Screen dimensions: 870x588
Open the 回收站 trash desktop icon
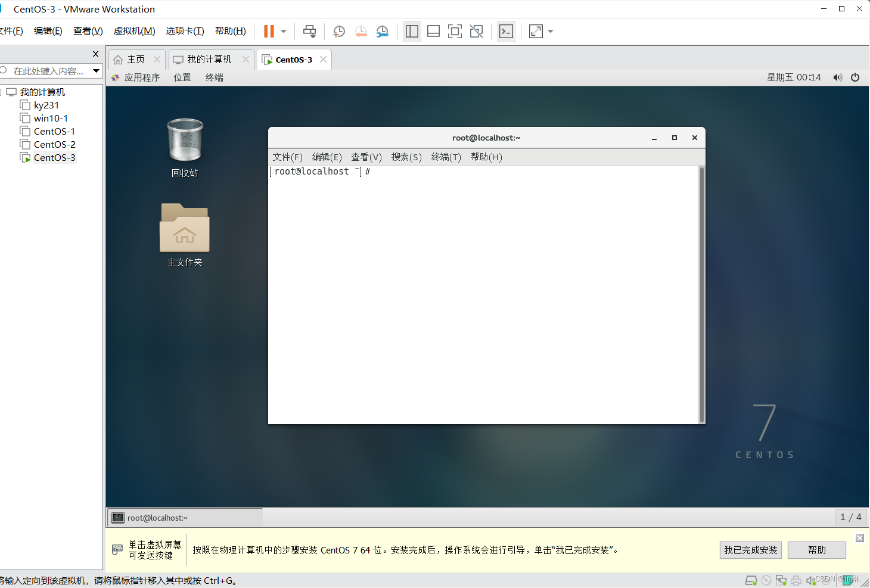coord(185,148)
